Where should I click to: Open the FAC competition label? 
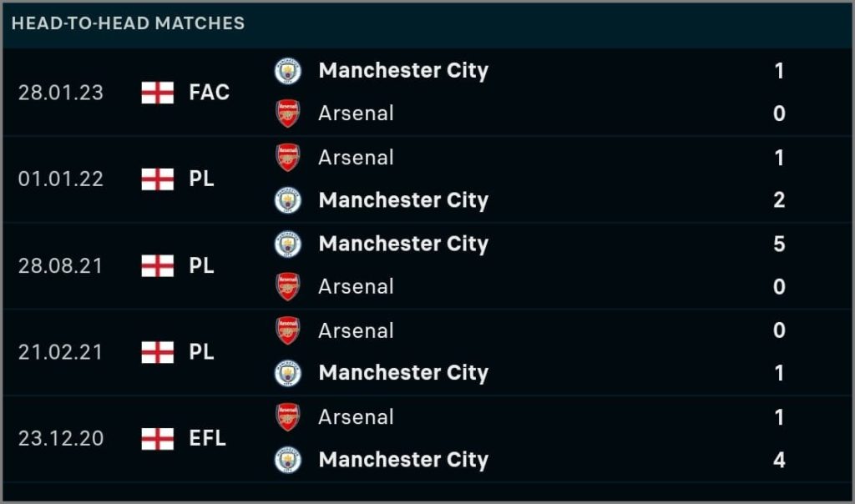coord(209,93)
